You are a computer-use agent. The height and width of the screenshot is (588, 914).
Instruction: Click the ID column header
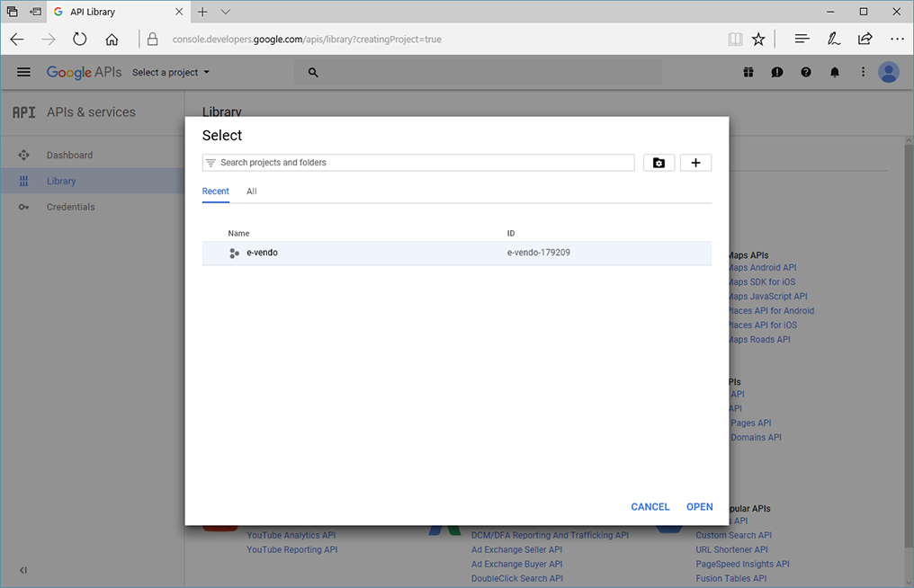[x=511, y=233]
